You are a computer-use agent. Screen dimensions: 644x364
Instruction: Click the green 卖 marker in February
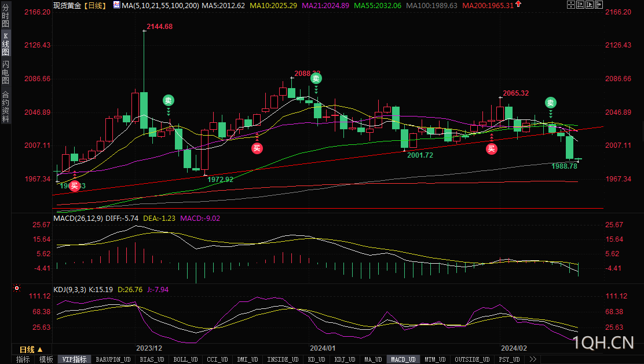[550, 103]
